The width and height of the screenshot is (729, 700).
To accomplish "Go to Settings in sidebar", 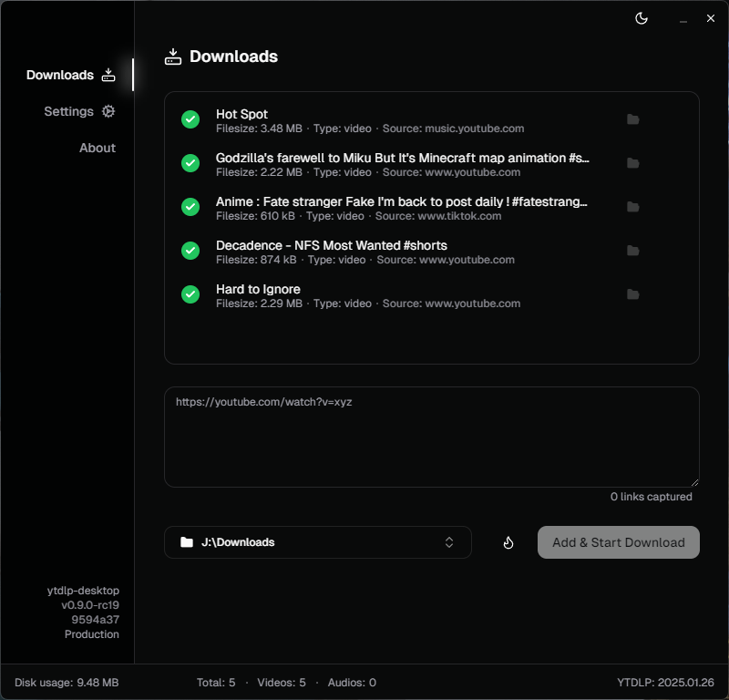I will (79, 111).
